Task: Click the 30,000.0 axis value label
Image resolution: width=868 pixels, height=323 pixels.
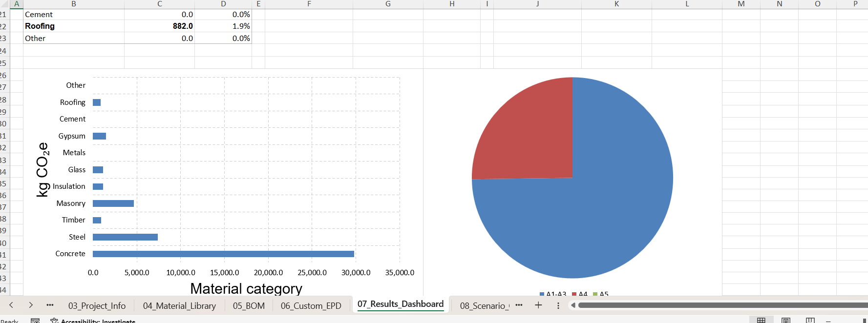Action: [x=356, y=273]
